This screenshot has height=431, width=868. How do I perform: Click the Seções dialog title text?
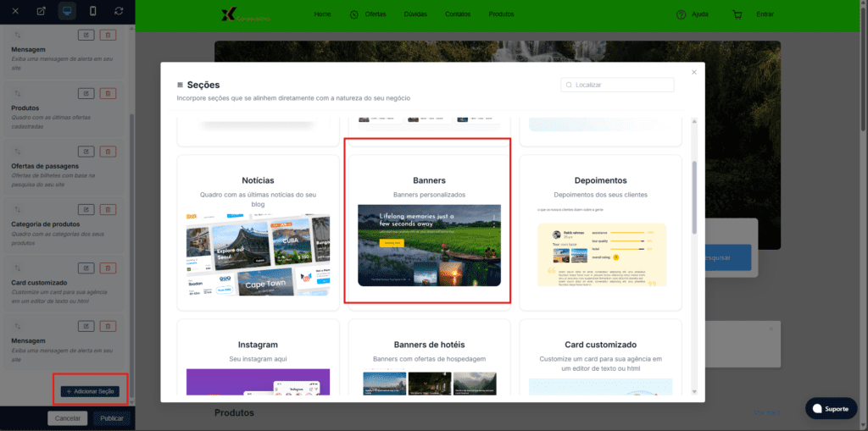[x=203, y=85]
